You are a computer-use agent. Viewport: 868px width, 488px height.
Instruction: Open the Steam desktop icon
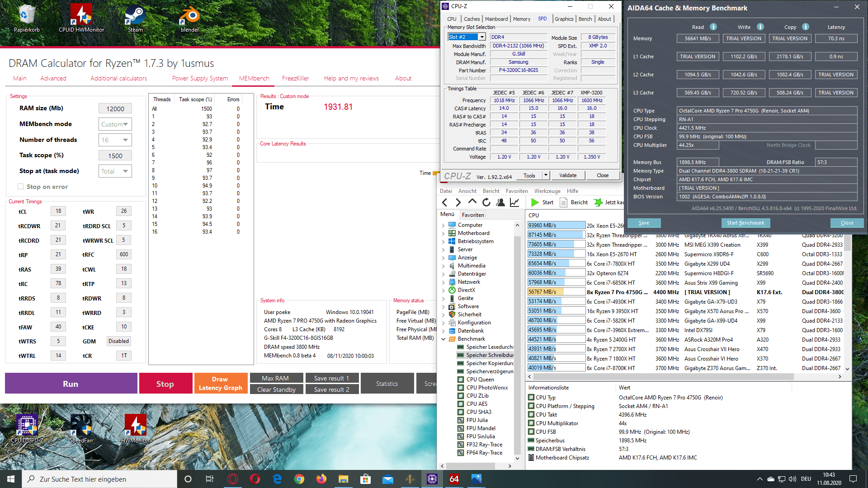click(x=135, y=18)
